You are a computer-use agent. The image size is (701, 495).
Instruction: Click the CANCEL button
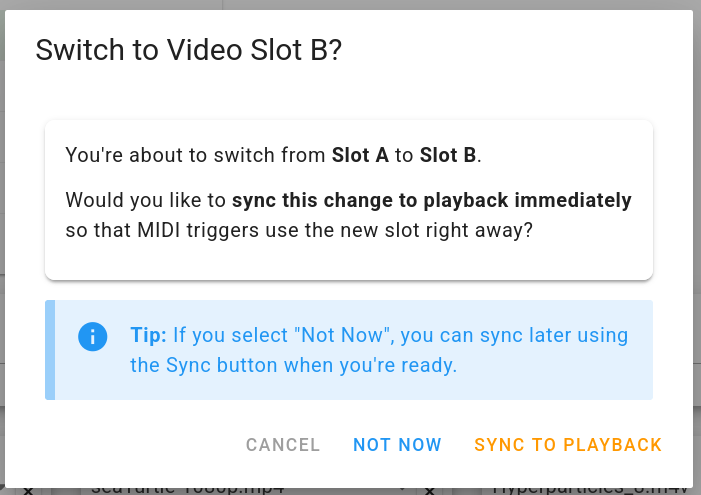pos(283,445)
